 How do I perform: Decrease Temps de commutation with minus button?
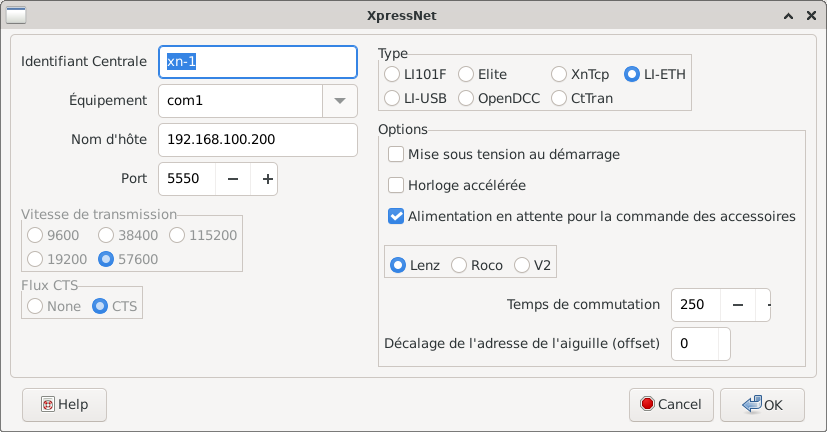click(x=737, y=304)
